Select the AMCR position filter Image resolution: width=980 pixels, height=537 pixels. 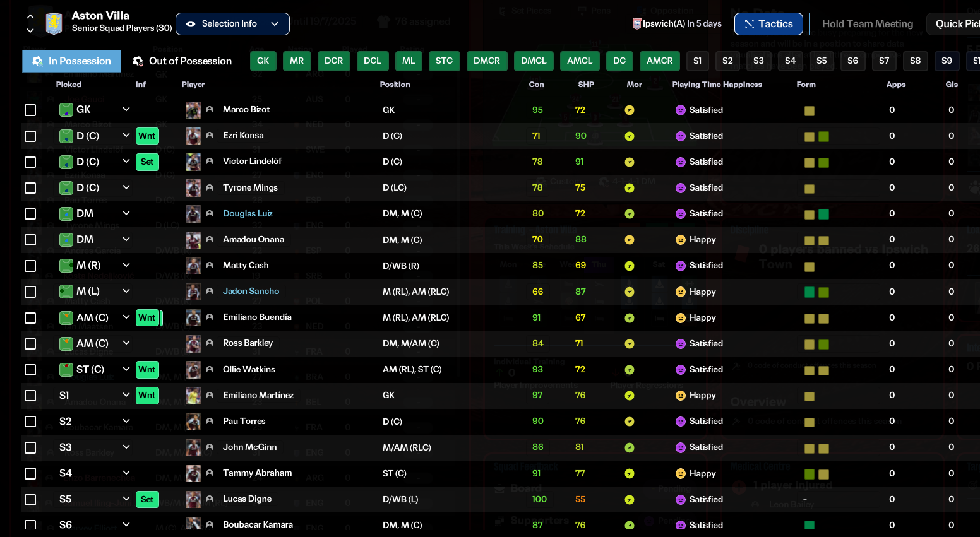click(659, 61)
